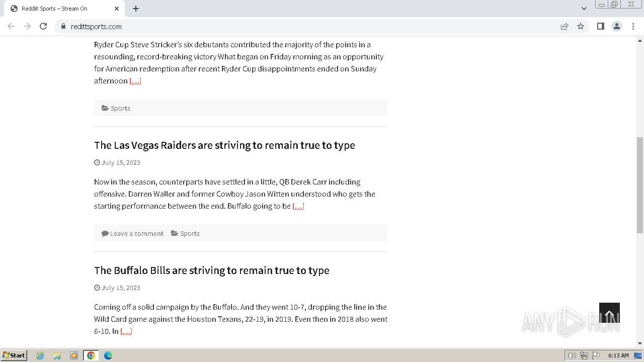Open read-more link after Ryder Cup excerpt
Image resolution: width=644 pixels, height=362 pixels.
[x=135, y=81]
